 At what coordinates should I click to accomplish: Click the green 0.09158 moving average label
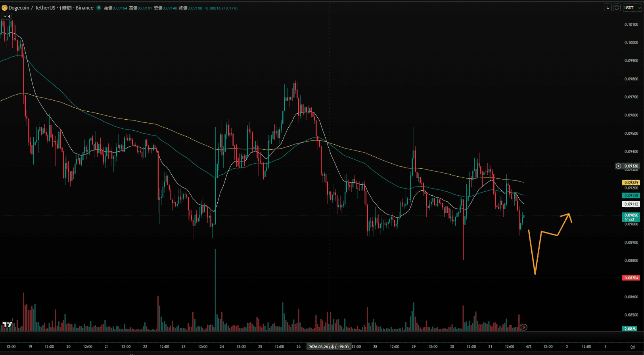(x=631, y=196)
